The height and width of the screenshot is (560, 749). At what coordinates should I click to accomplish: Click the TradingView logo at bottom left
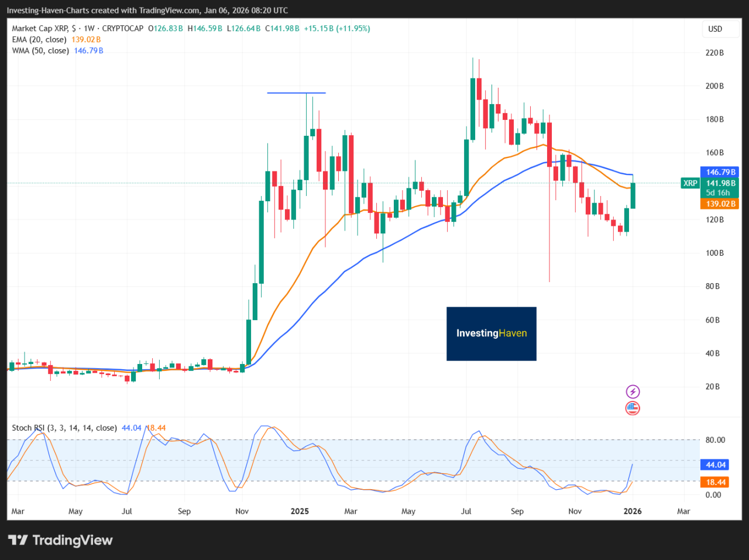(60, 540)
